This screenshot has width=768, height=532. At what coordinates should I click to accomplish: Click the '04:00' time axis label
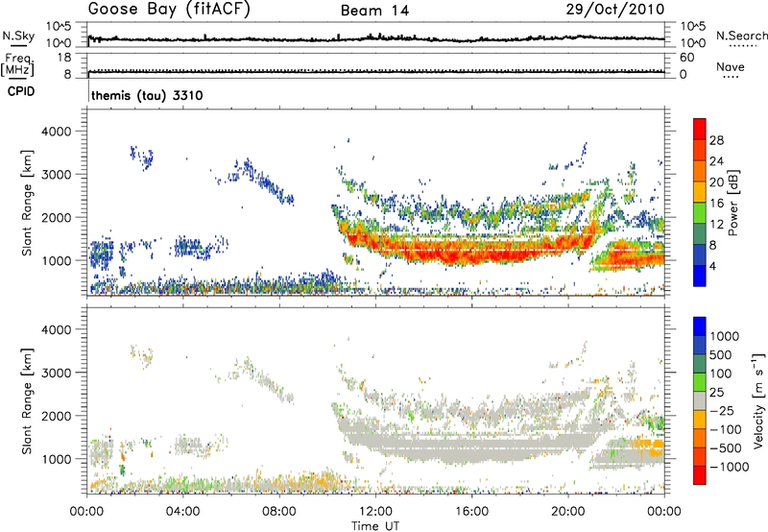[183, 512]
